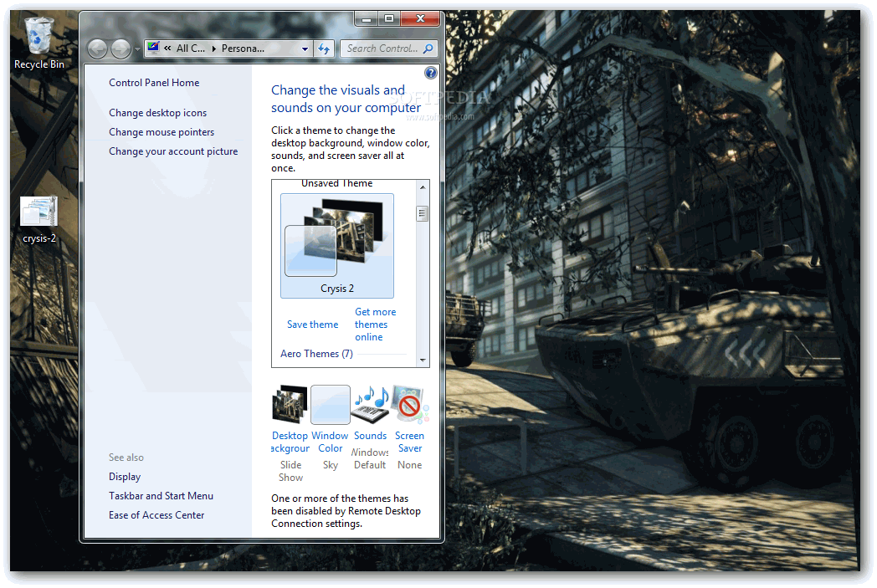This screenshot has height=588, width=877.
Task: Click the Desktop Background label link
Action: pyautogui.click(x=290, y=442)
